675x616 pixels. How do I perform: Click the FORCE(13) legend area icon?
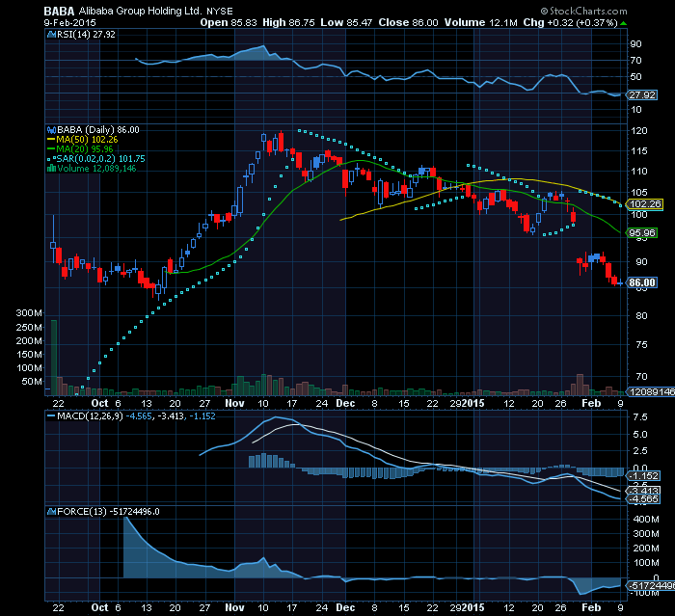51,511
